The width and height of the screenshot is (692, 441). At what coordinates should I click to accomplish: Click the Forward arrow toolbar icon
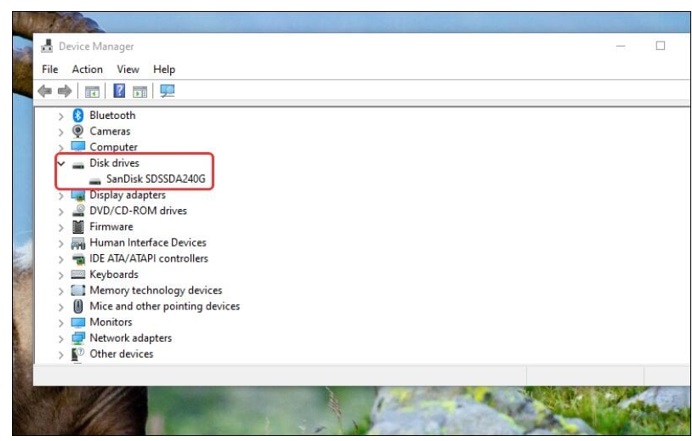tap(63, 91)
